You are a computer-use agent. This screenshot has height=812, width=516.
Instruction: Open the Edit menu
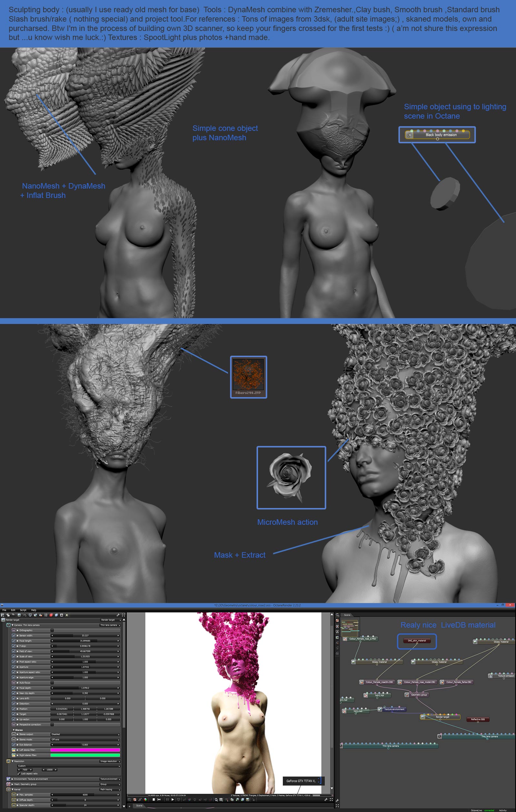click(x=13, y=610)
